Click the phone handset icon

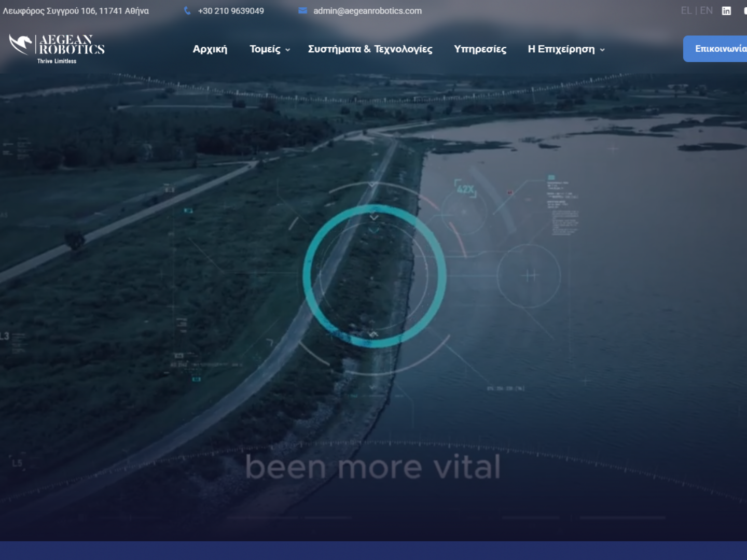(187, 11)
